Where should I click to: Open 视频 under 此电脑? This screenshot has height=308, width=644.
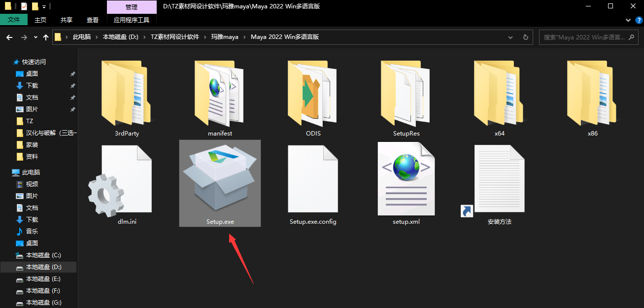tap(32, 184)
